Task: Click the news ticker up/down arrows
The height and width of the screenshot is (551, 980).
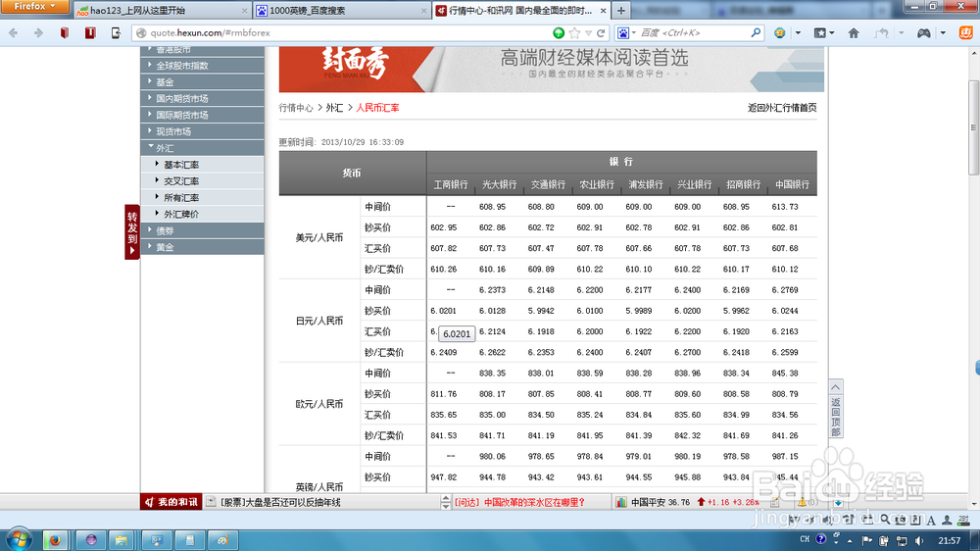Action: (445, 502)
